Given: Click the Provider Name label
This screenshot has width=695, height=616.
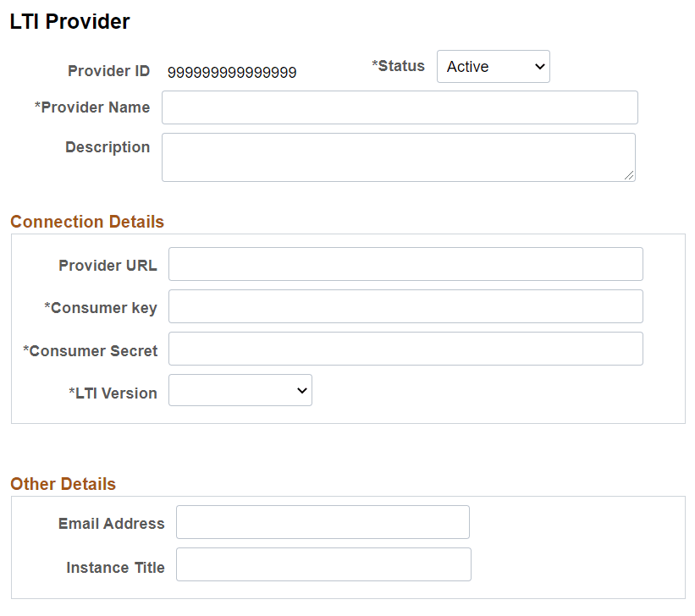Looking at the screenshot, I should coord(93,107).
